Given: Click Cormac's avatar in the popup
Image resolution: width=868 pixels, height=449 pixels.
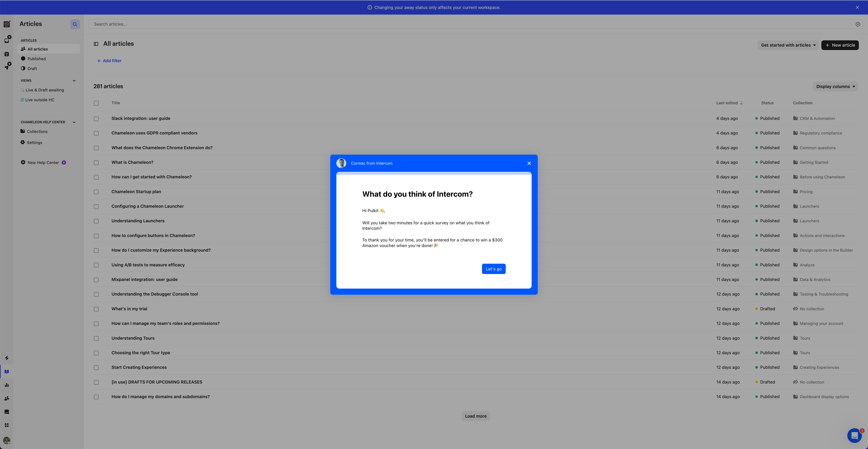Looking at the screenshot, I should (341, 163).
